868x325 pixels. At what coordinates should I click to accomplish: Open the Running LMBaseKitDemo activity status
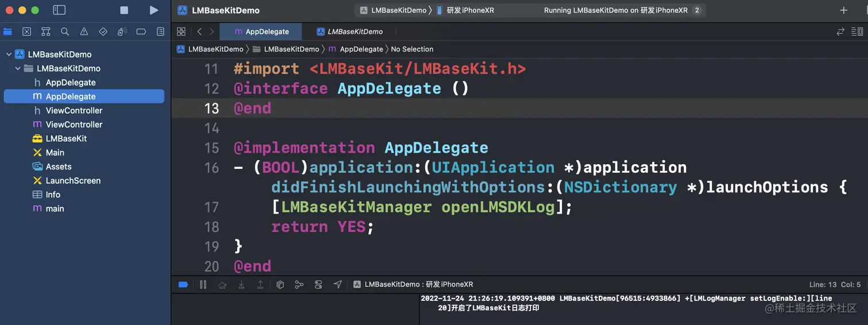[x=615, y=10]
